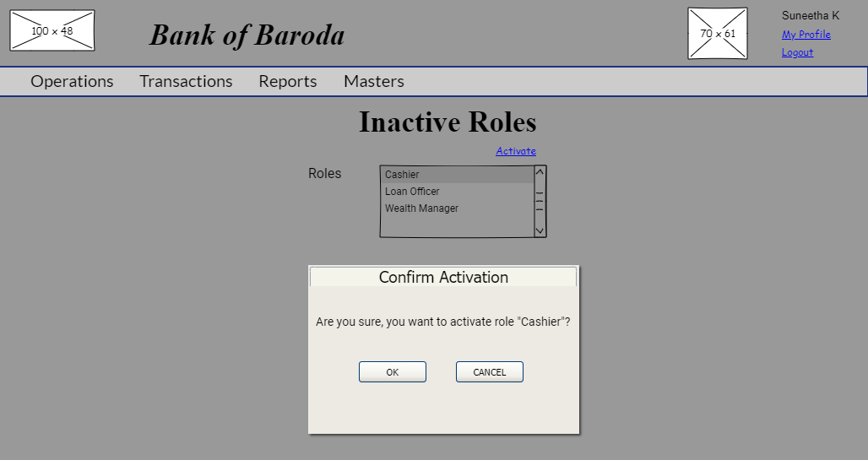Click the Suneetha K user name
This screenshot has height=460, width=868.
point(811,15)
